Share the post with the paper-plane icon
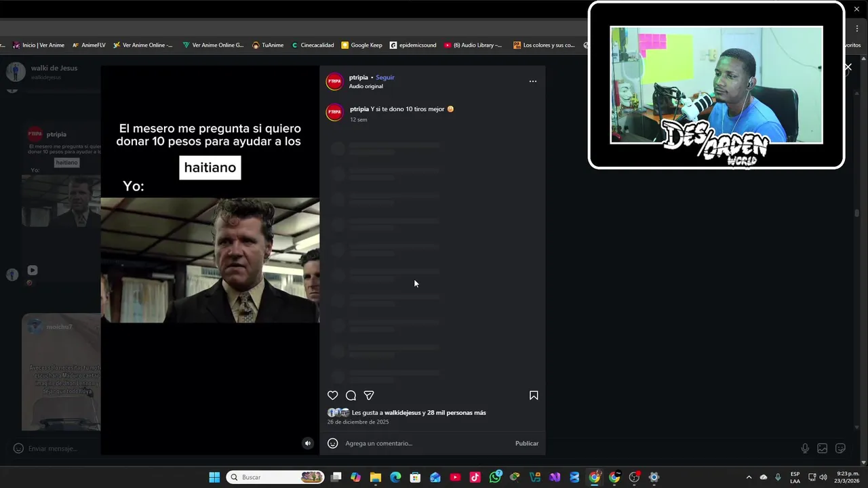The width and height of the screenshot is (868, 488). tap(369, 395)
